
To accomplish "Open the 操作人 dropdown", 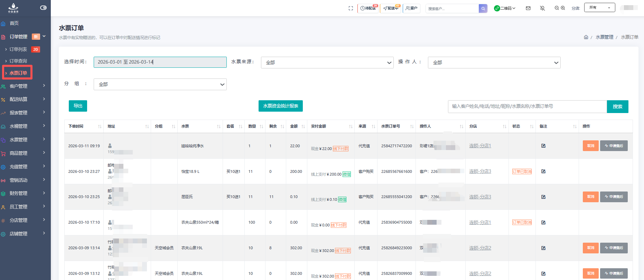I will tap(494, 63).
